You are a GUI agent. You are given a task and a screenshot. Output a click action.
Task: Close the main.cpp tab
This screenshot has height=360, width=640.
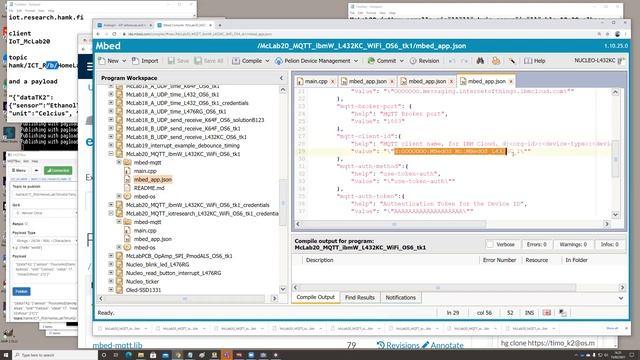(x=332, y=82)
